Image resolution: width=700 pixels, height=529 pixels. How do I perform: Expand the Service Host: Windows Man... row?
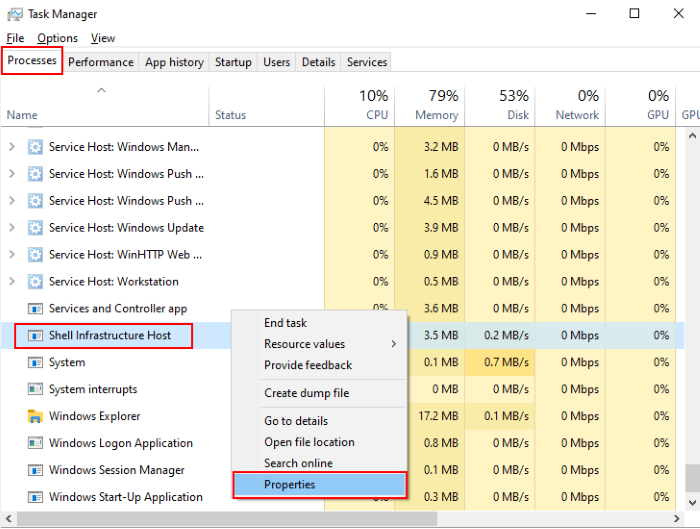[12, 146]
